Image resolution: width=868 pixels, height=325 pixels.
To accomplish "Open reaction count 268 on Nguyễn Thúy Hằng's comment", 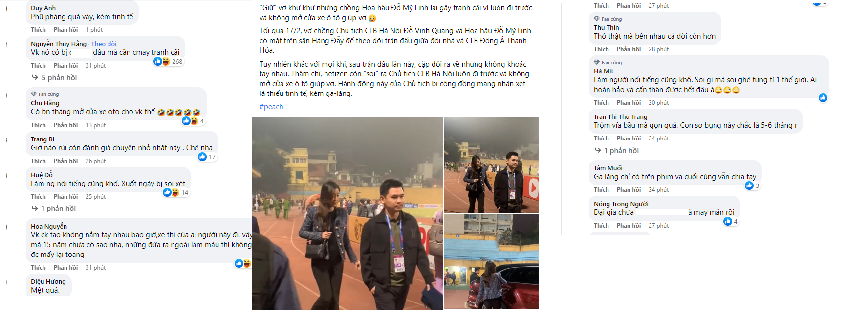I will [x=169, y=62].
